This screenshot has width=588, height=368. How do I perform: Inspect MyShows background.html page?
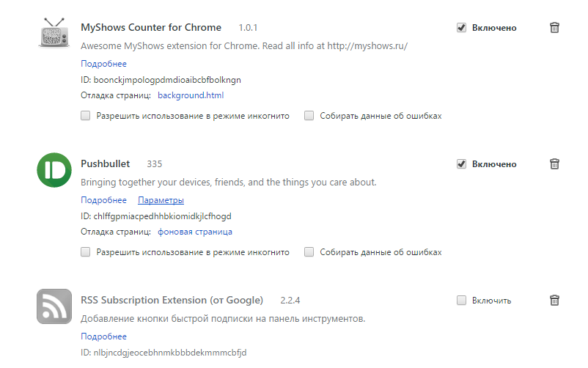tap(191, 95)
